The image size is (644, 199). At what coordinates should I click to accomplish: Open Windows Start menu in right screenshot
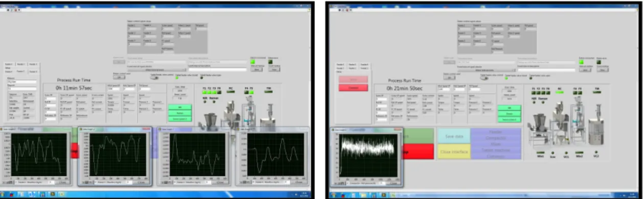tap(333, 195)
